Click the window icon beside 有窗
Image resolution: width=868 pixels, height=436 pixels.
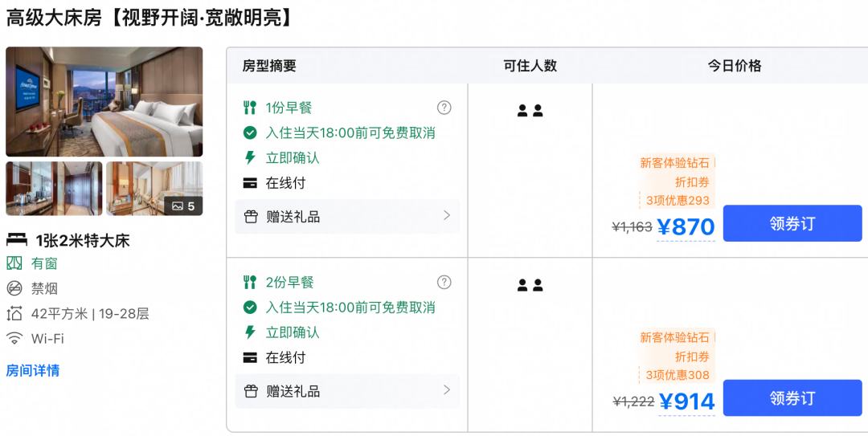[x=14, y=263]
